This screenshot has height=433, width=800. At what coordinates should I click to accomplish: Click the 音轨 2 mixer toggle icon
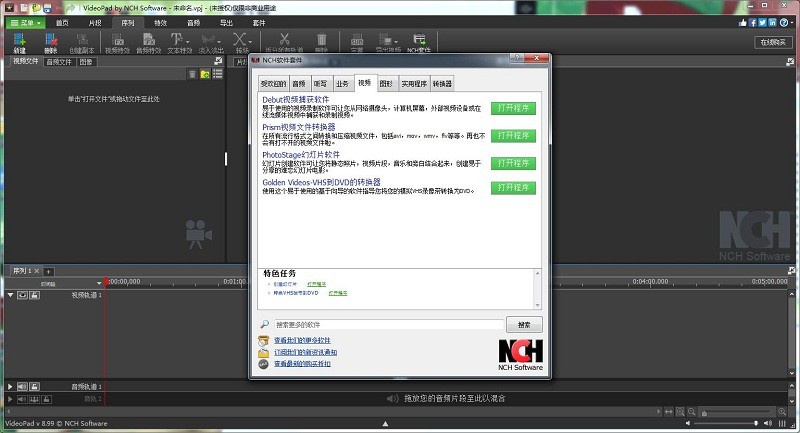(x=34, y=399)
